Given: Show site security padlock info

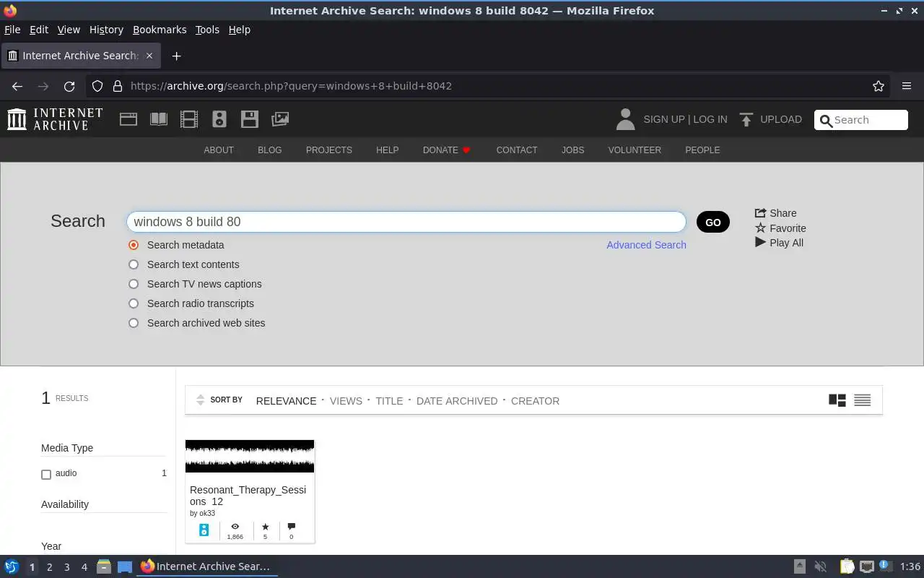Looking at the screenshot, I should pyautogui.click(x=118, y=86).
